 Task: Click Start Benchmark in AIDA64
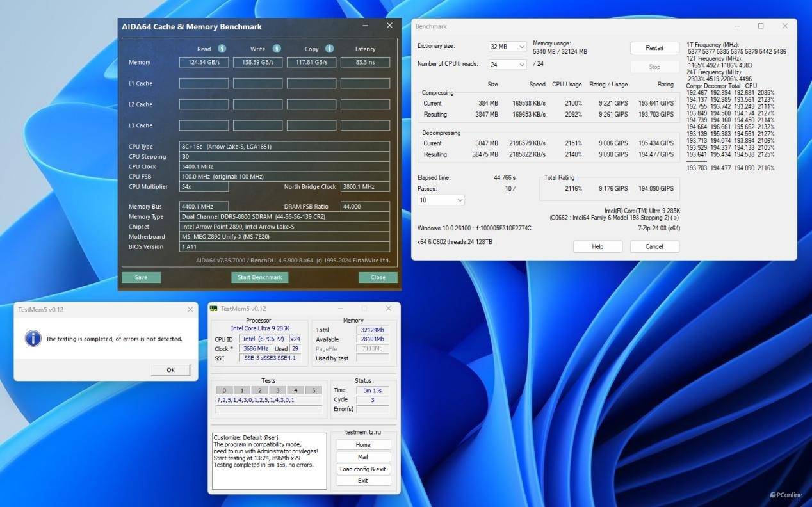click(x=259, y=277)
